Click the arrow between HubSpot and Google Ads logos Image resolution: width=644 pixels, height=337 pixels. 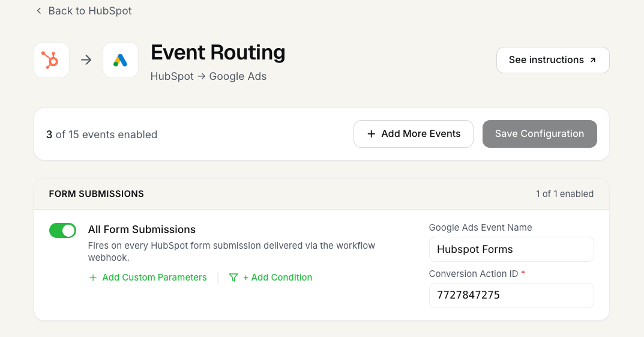click(86, 60)
